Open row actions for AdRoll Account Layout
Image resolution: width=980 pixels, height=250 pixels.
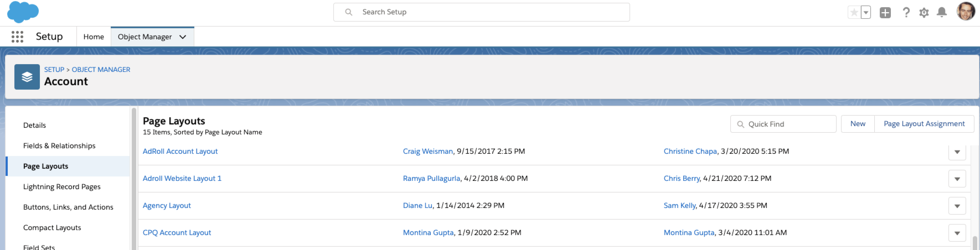[x=957, y=152]
